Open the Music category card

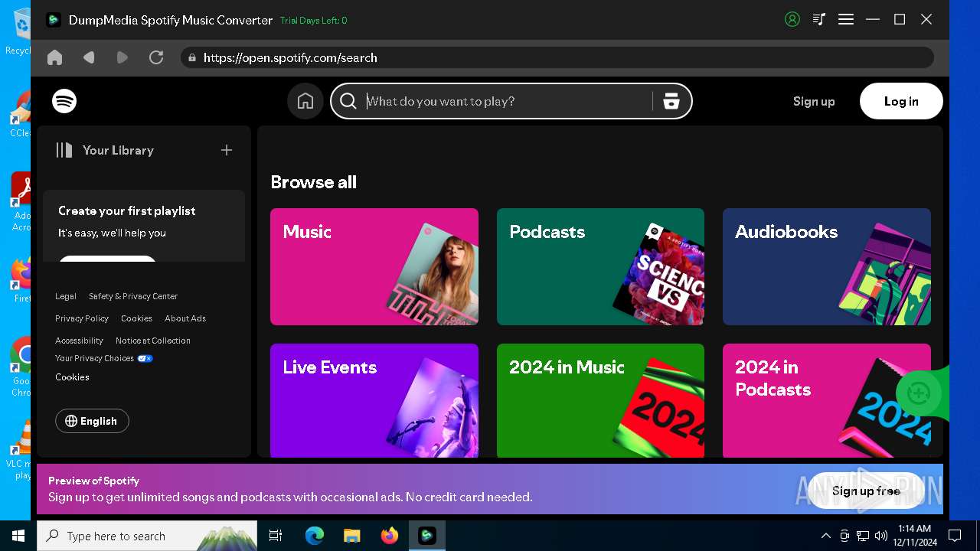[374, 267]
